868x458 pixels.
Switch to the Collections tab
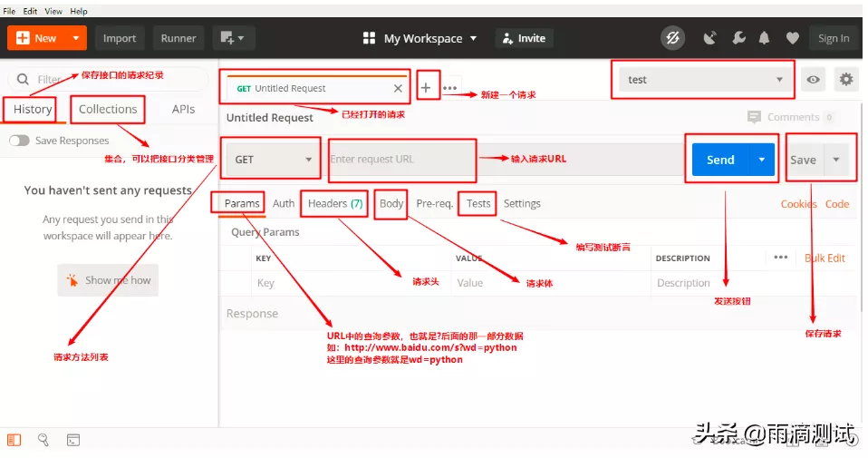[108, 109]
